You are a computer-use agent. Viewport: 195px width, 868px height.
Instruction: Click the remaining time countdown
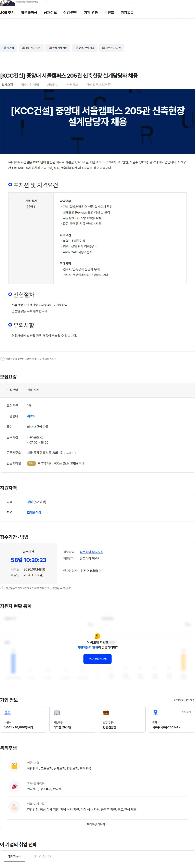pos(28,560)
